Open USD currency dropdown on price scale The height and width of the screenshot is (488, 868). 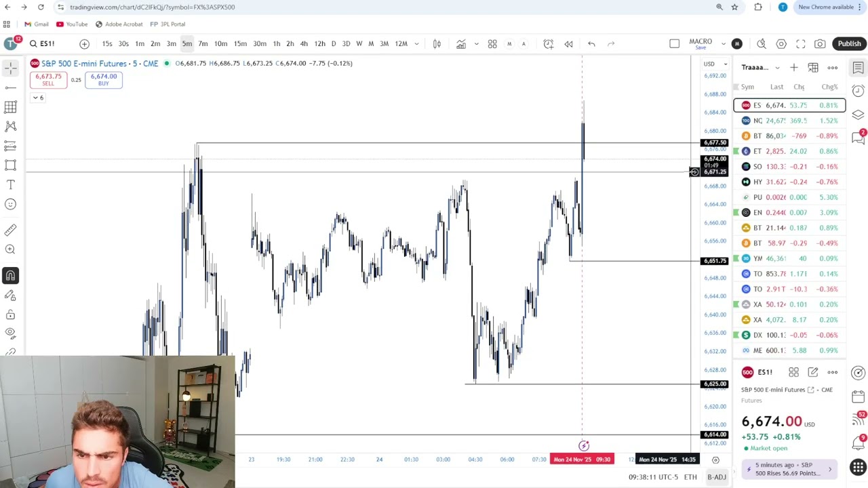pyautogui.click(x=715, y=64)
